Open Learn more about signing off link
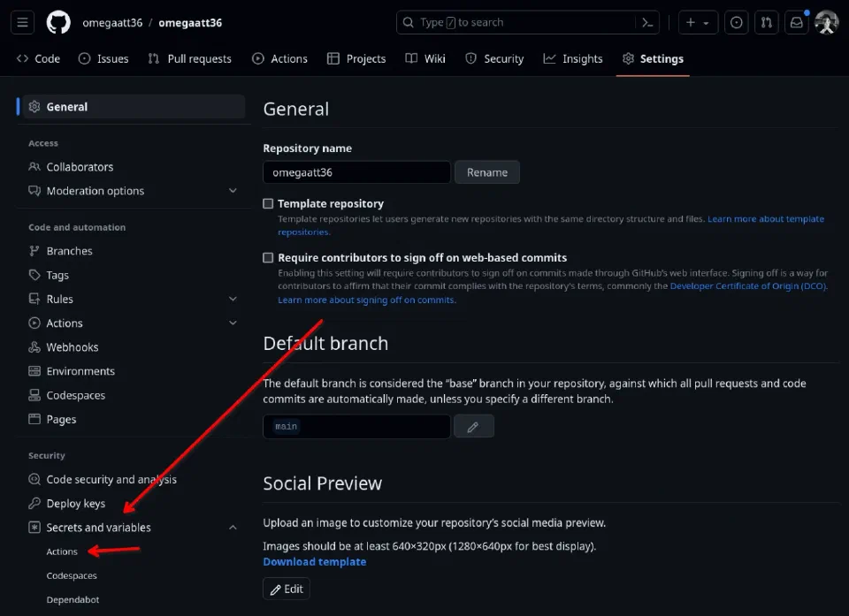 (367, 300)
